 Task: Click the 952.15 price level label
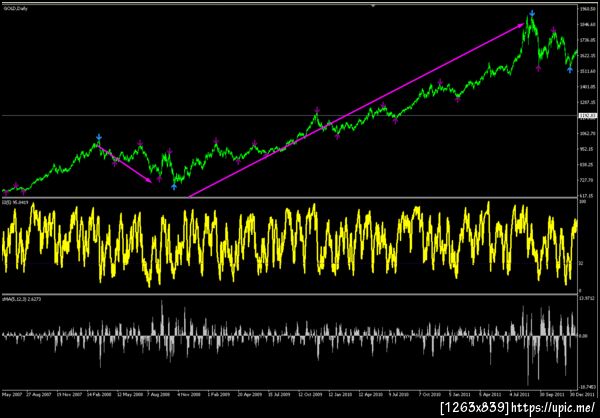(x=588, y=149)
